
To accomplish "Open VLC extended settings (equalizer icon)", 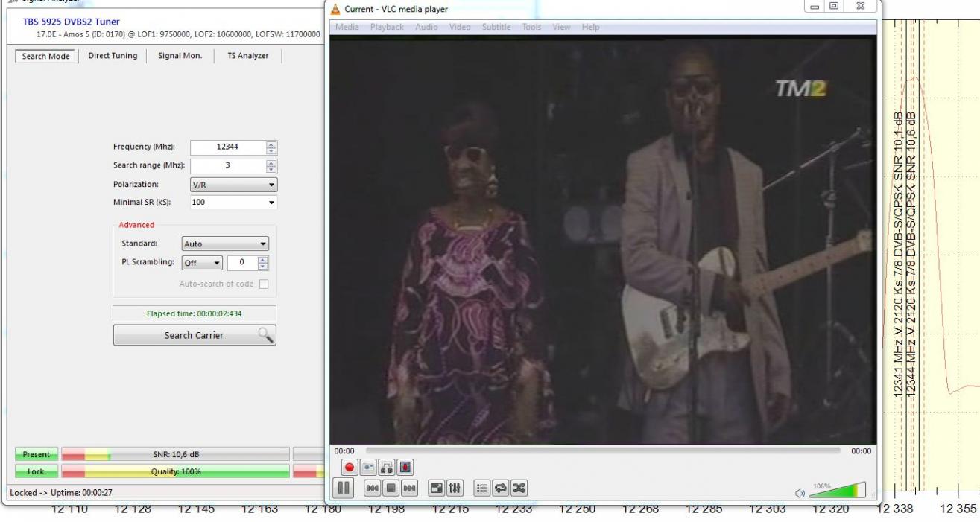I will pos(456,488).
